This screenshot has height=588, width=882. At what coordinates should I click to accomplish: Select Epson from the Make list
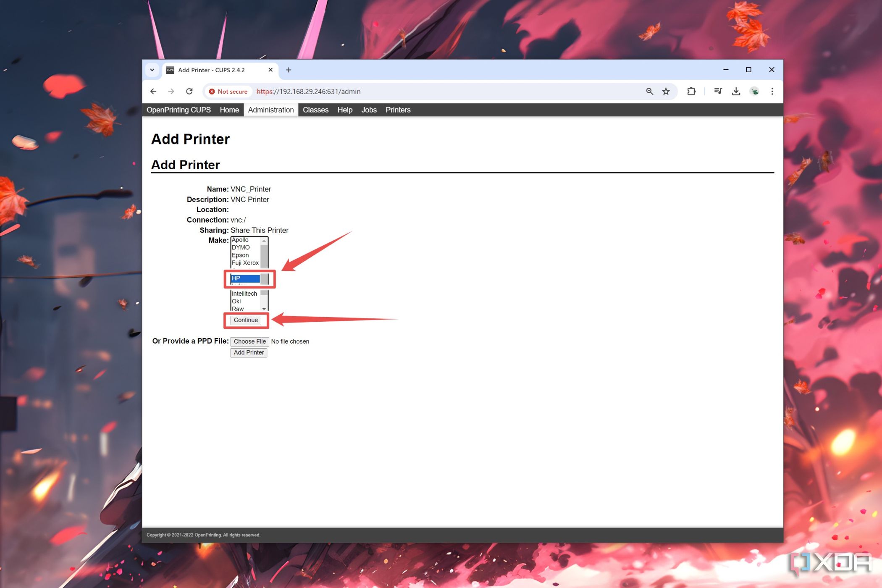pyautogui.click(x=246, y=255)
